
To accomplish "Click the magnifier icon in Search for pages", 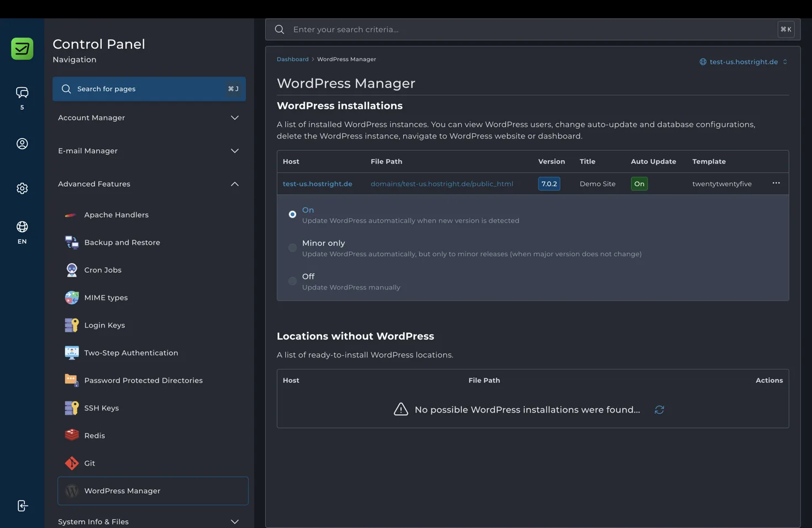I will [x=66, y=89].
